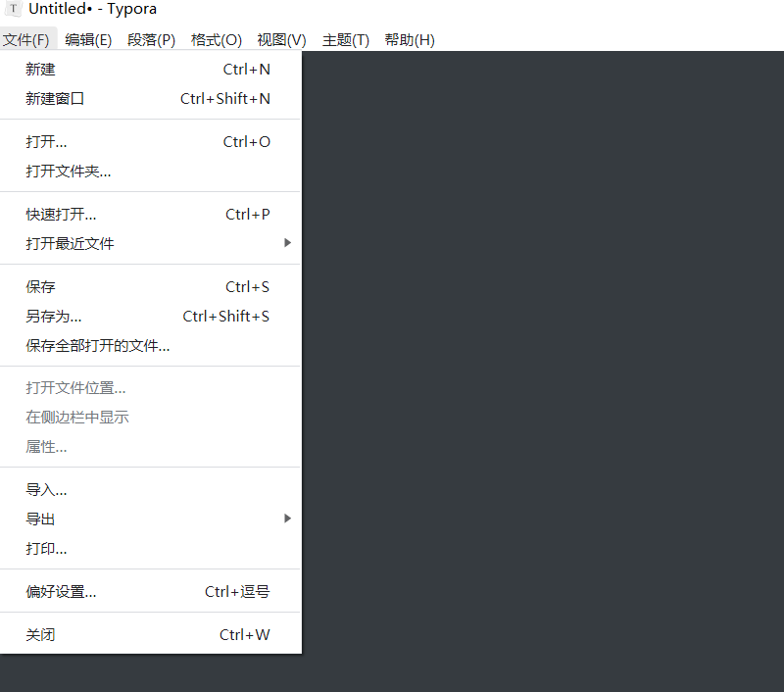Expand the 打开最近文件 submenu

click(151, 243)
